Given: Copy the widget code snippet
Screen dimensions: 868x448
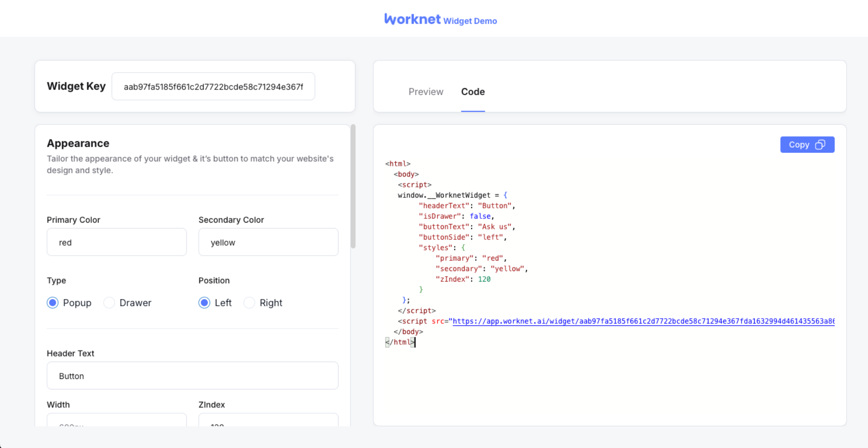Looking at the screenshot, I should click(807, 144).
